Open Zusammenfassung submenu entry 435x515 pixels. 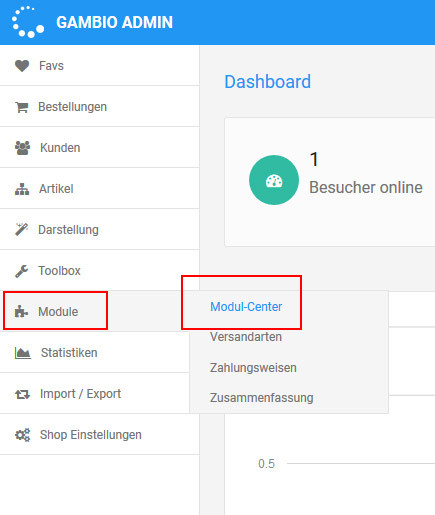(x=261, y=398)
